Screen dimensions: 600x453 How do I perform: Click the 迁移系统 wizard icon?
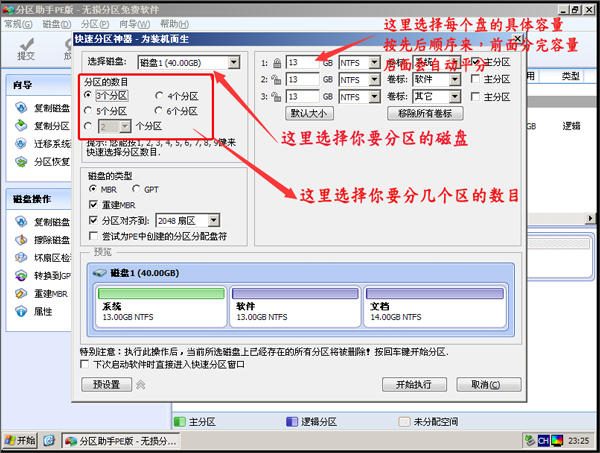(21, 143)
